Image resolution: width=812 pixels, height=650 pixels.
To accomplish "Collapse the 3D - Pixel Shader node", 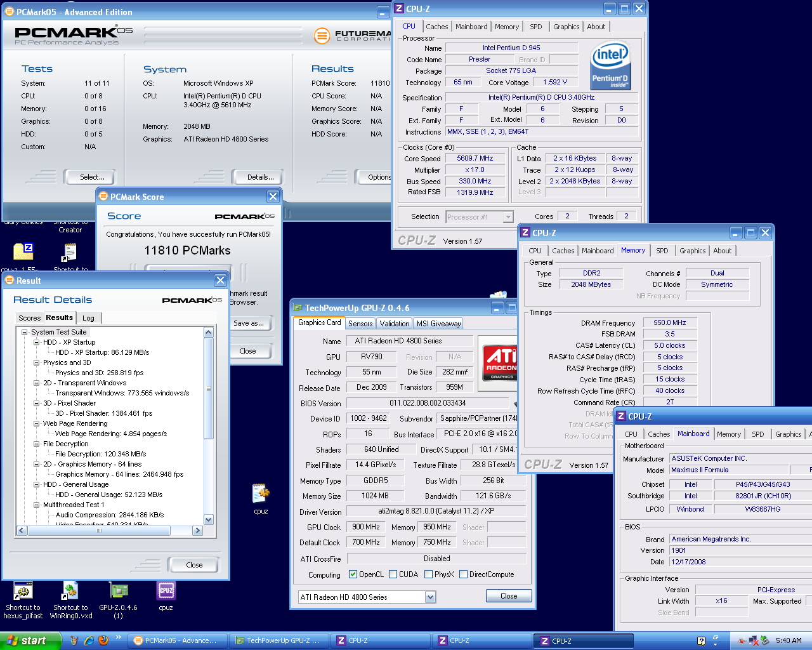I will click(37, 403).
